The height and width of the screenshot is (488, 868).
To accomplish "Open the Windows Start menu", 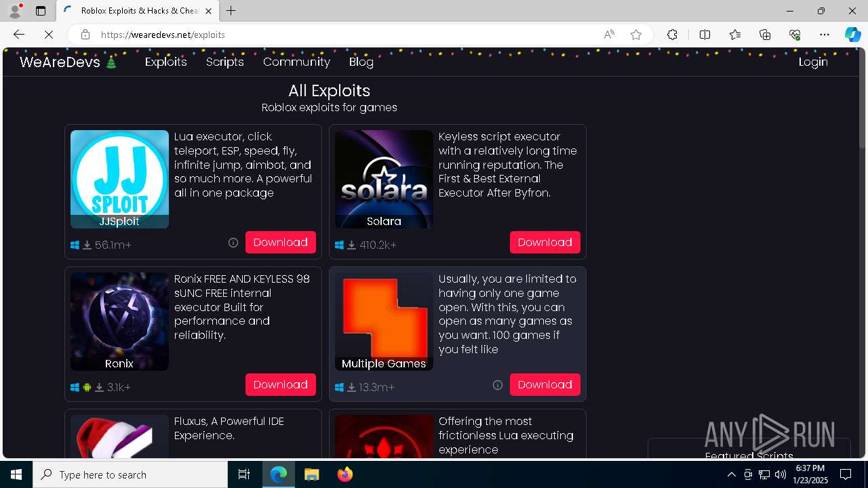I will [16, 474].
